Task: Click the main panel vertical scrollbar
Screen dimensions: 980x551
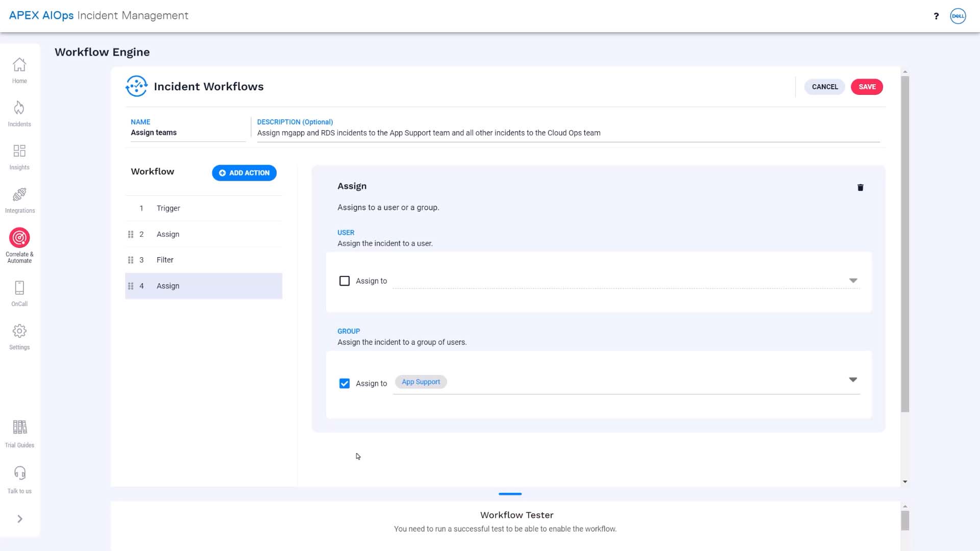Action: (905, 244)
